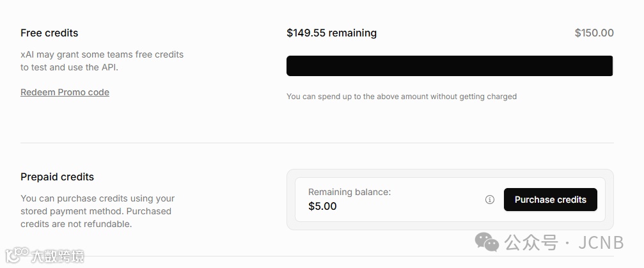Click the WeChat logo in the watermark
The image size is (644, 268).
pyautogui.click(x=487, y=242)
